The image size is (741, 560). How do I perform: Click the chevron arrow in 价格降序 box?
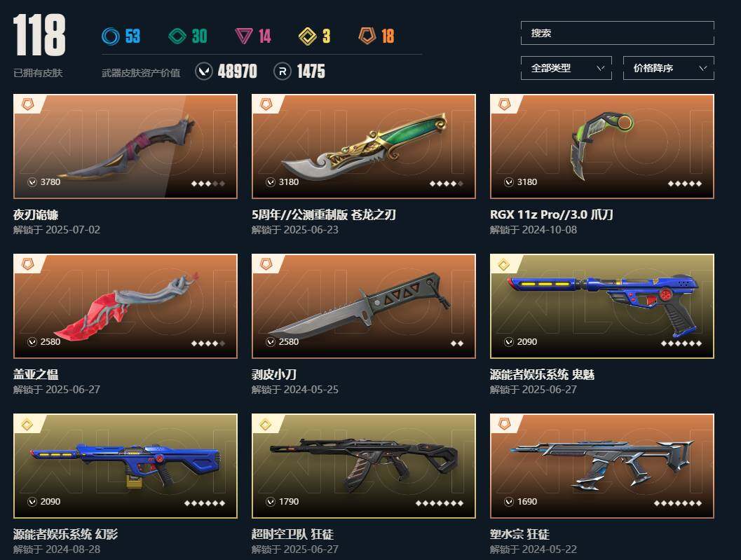point(702,68)
